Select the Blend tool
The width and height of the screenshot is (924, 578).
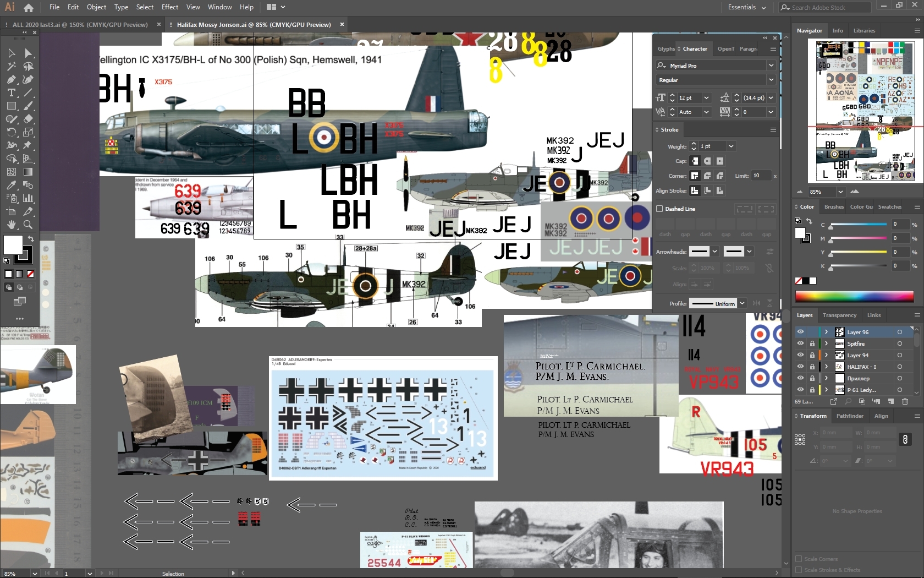tap(28, 185)
